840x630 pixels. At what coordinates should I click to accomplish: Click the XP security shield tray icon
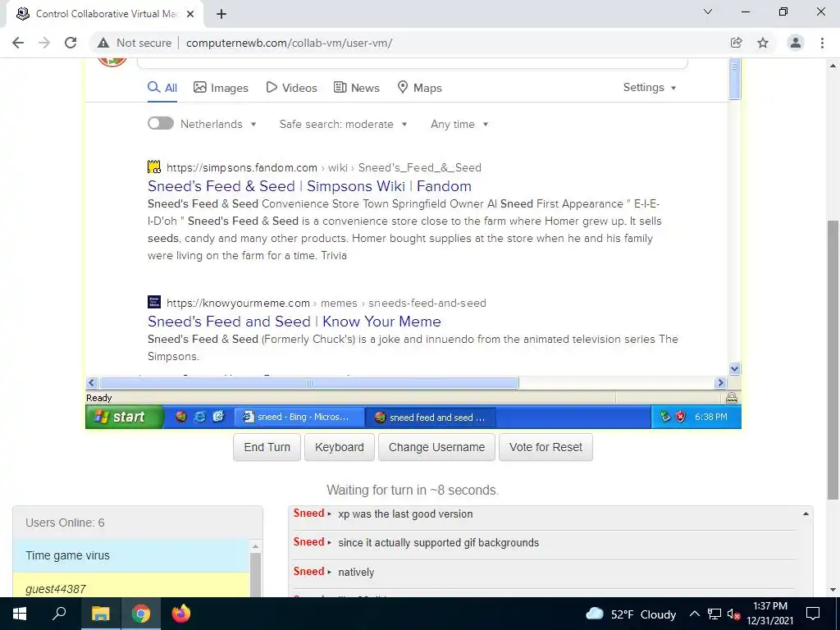tap(680, 417)
